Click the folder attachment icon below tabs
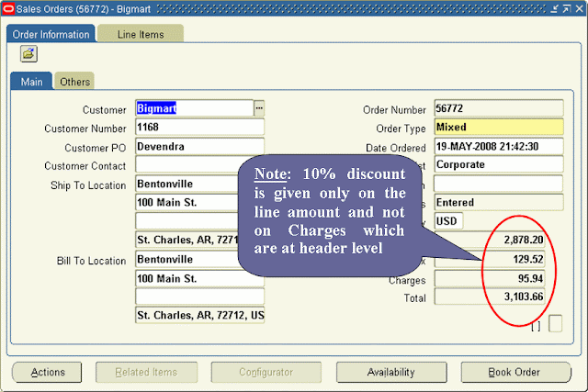Image resolution: width=588 pixels, height=392 pixels. pyautogui.click(x=28, y=54)
